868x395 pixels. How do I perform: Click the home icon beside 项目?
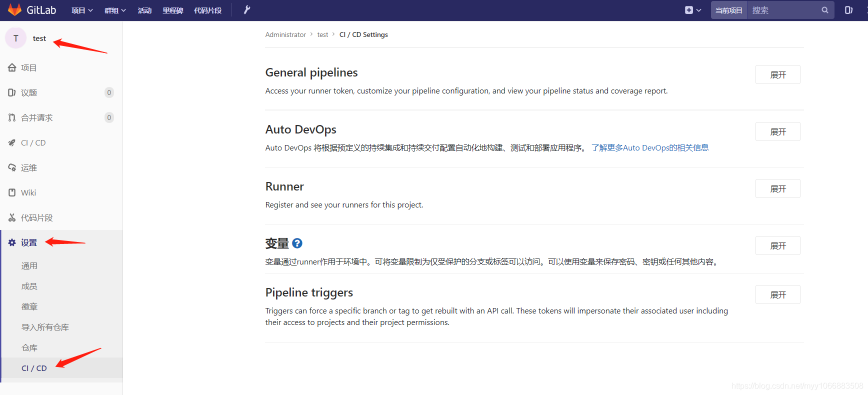coord(12,67)
